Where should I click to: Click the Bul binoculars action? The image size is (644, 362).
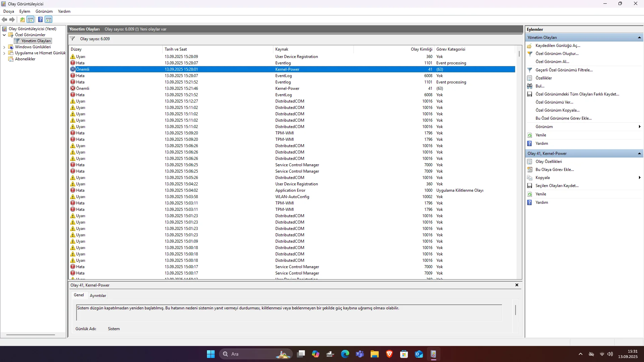click(540, 86)
